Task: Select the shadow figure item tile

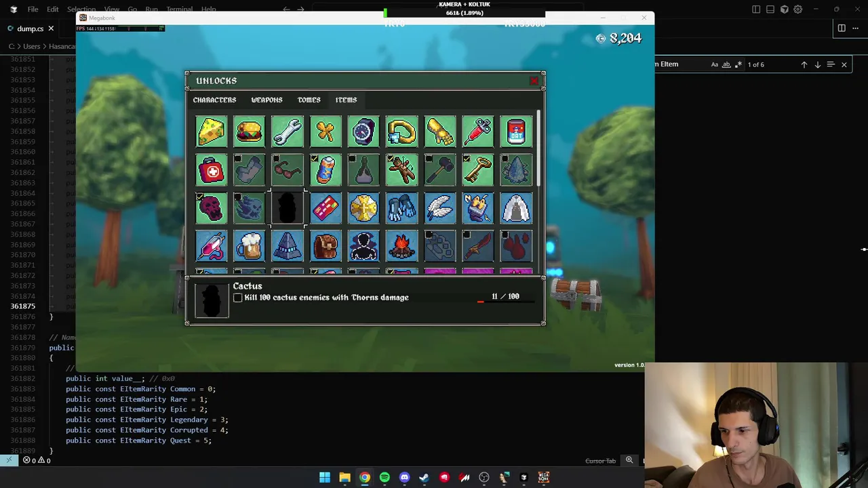Action: click(x=363, y=246)
